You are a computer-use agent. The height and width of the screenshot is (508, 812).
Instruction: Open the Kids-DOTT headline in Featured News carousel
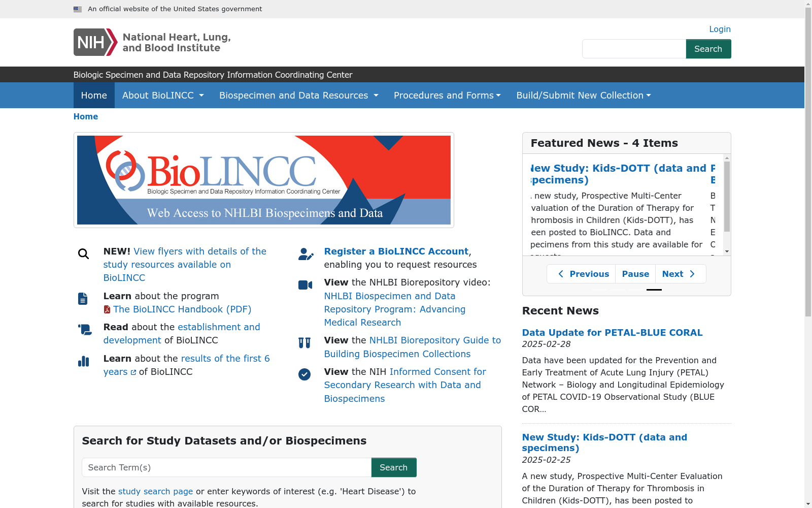click(x=618, y=174)
